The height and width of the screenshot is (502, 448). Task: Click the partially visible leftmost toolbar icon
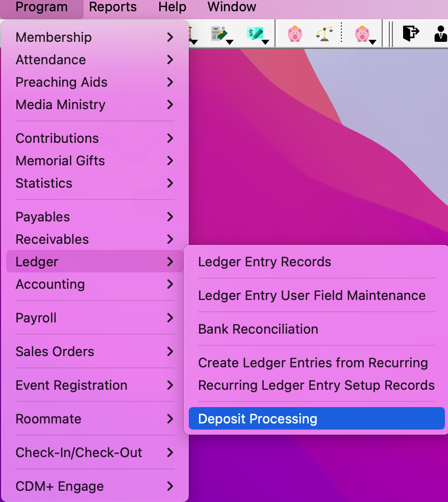click(x=190, y=32)
